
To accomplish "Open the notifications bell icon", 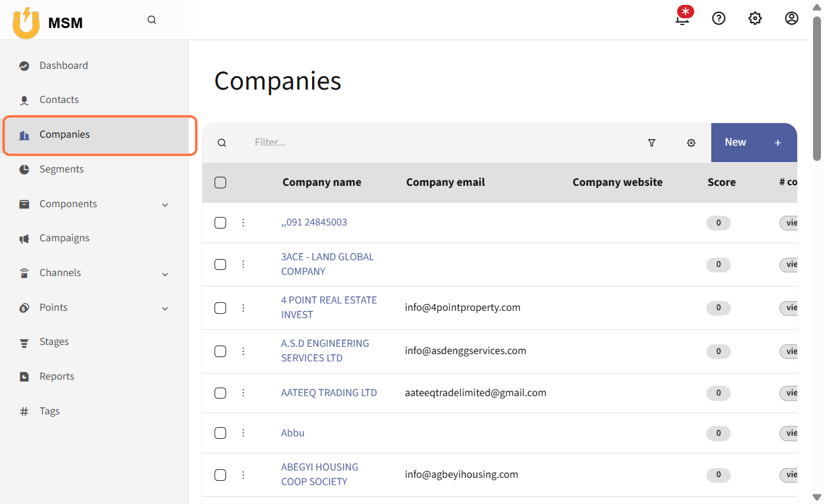I will tap(683, 18).
